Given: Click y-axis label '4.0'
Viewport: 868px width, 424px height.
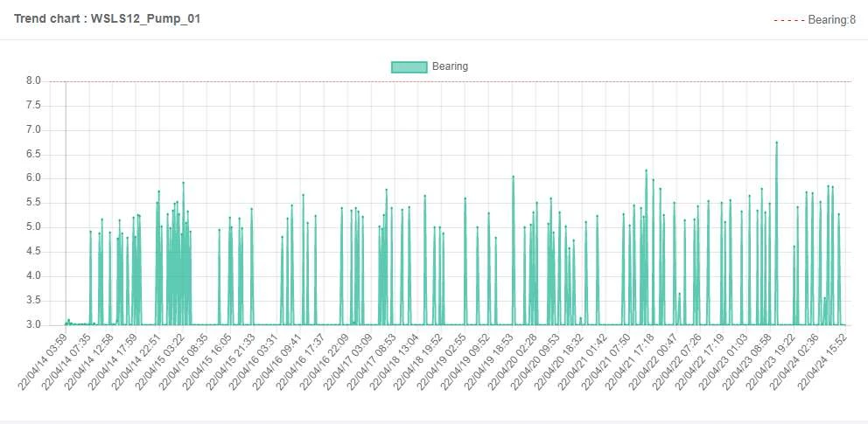Looking at the screenshot, I should pyautogui.click(x=33, y=276).
